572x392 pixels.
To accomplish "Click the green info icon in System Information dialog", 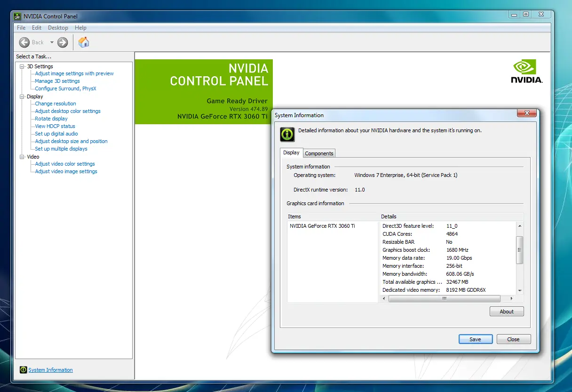I will [287, 134].
